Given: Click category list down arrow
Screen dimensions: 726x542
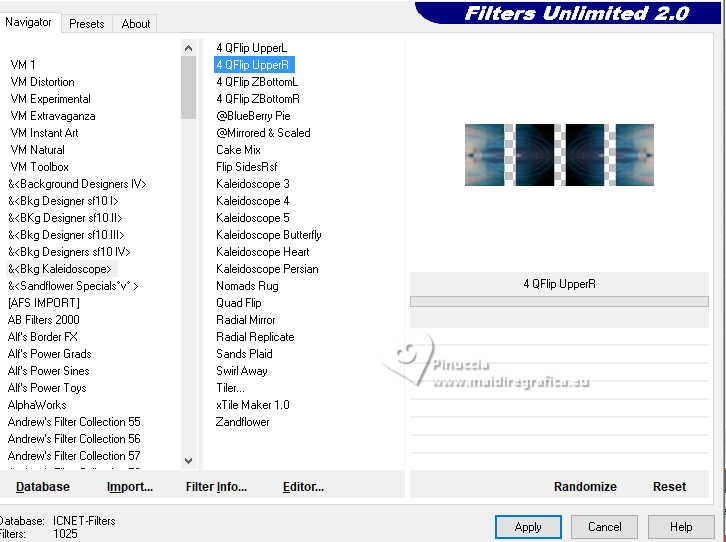Looking at the screenshot, I should click(188, 461).
